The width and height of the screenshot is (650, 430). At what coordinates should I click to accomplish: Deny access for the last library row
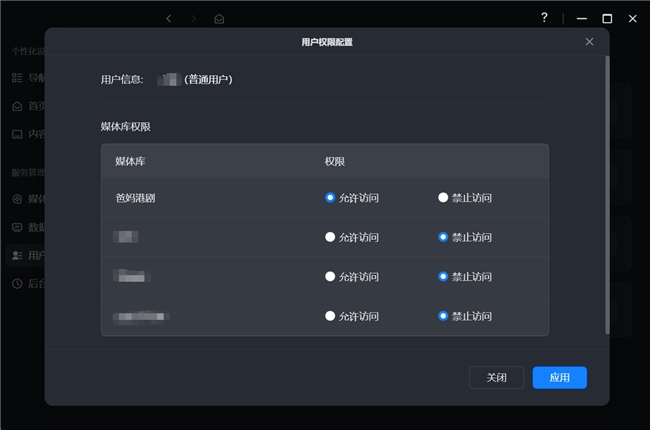click(x=443, y=315)
